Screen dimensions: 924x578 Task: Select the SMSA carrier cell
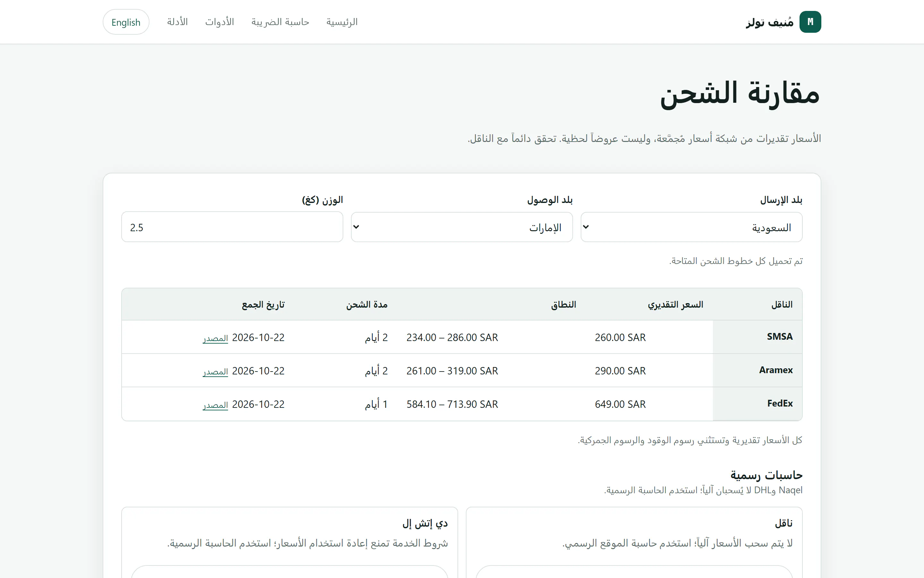tap(757, 337)
